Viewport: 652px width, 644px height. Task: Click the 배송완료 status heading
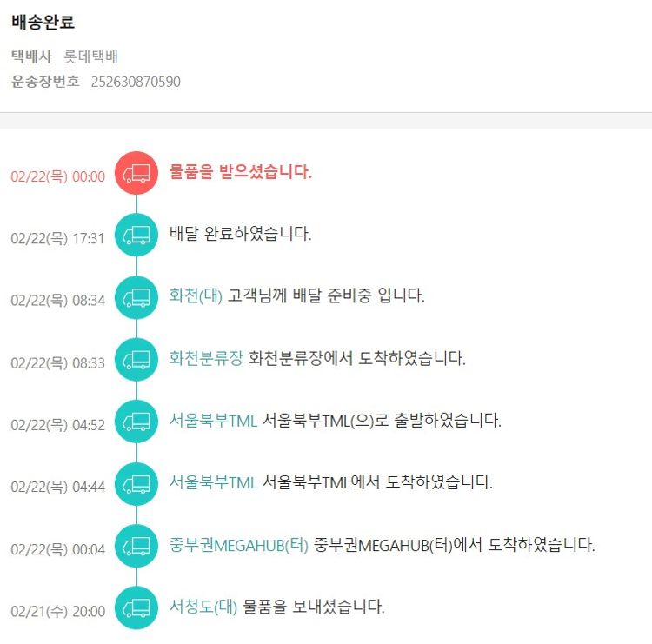(43, 23)
